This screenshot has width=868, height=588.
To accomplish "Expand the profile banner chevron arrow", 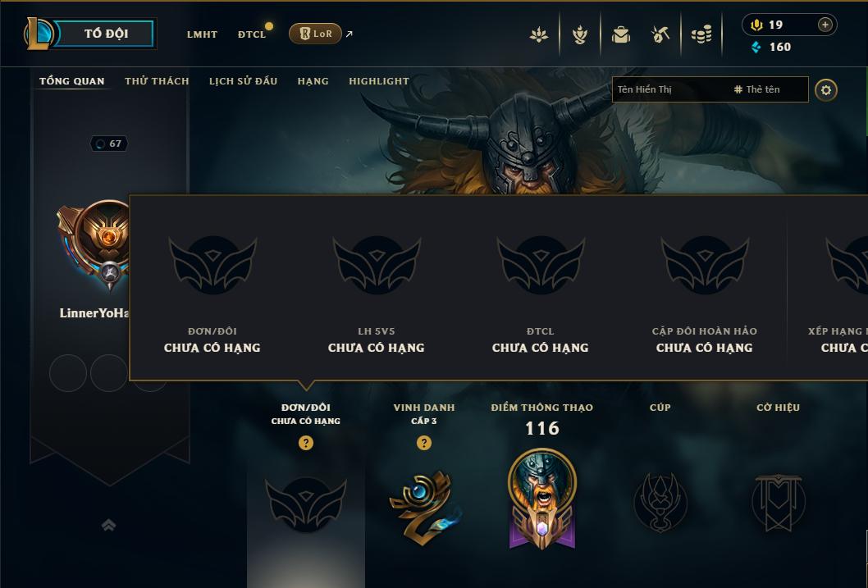I will coord(108,525).
